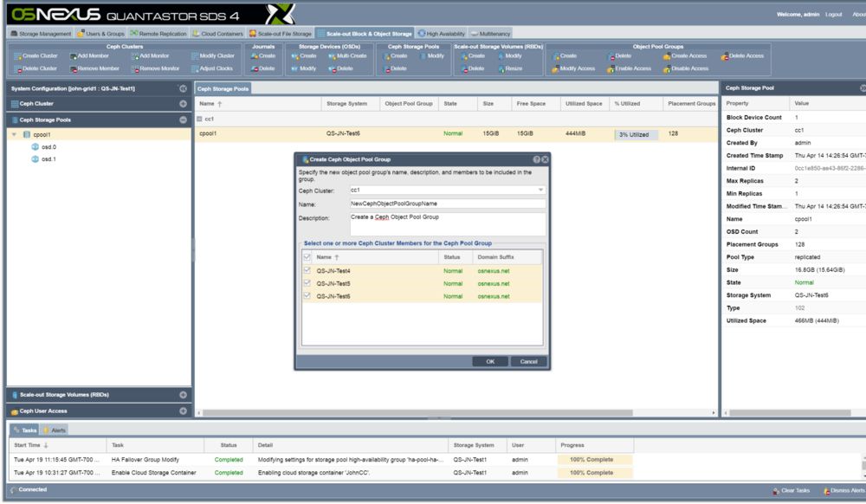866x504 pixels.
Task: Click Cancel in the dialog
Action: pyautogui.click(x=528, y=362)
